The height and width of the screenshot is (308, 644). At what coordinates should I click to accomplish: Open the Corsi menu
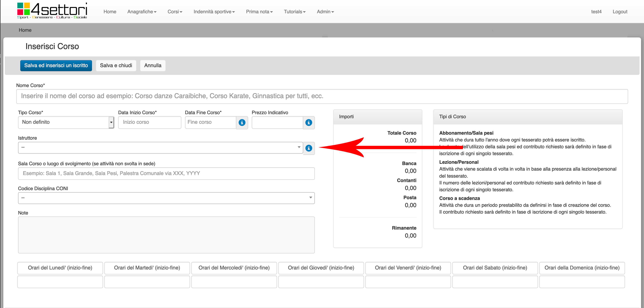(x=175, y=12)
